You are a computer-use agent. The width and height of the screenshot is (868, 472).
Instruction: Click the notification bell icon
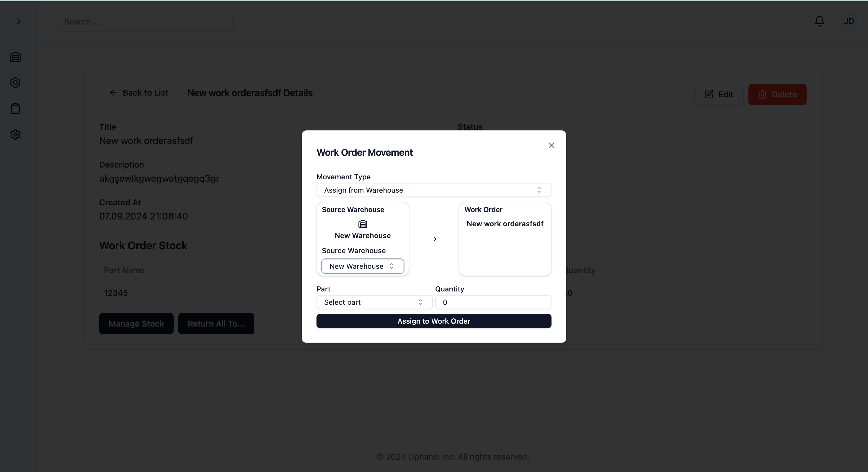tap(819, 21)
